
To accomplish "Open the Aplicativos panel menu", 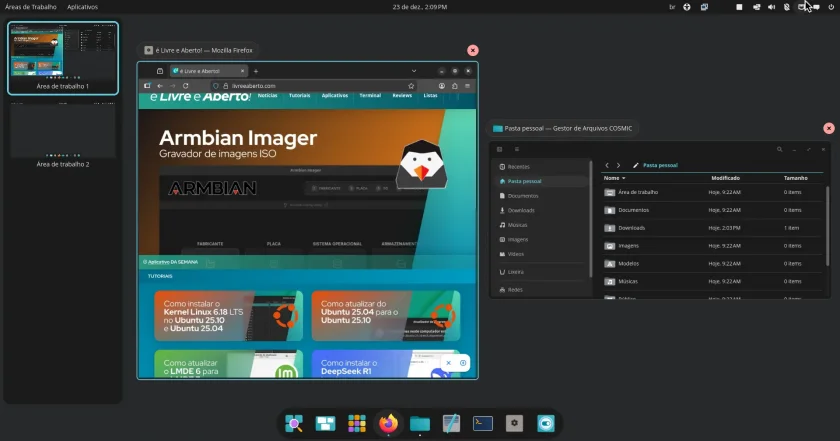I will [82, 7].
